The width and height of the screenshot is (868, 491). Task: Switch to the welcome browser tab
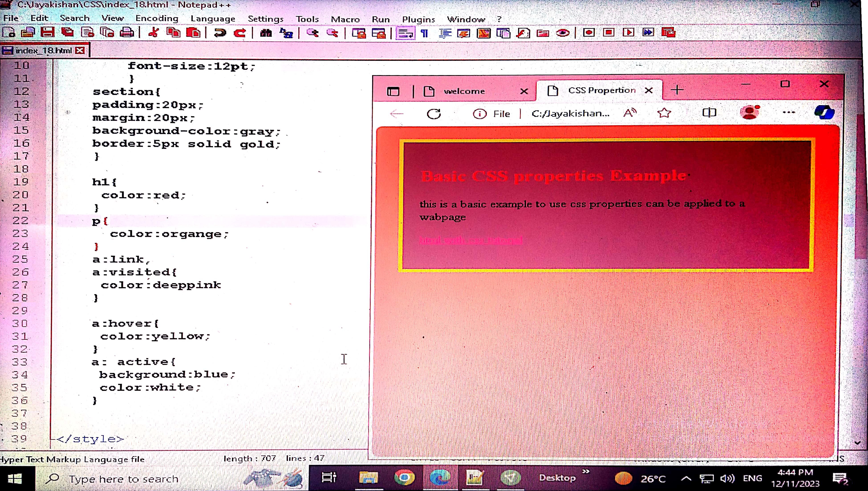click(464, 91)
